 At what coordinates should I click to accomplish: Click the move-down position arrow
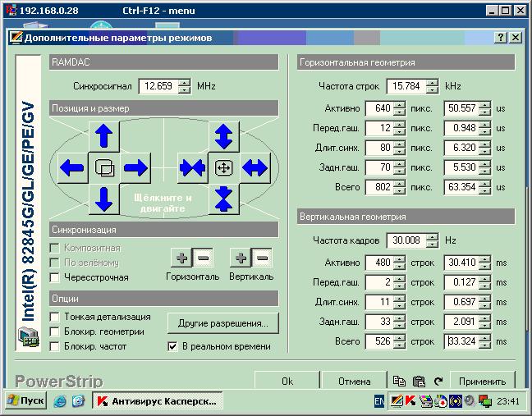click(104, 199)
